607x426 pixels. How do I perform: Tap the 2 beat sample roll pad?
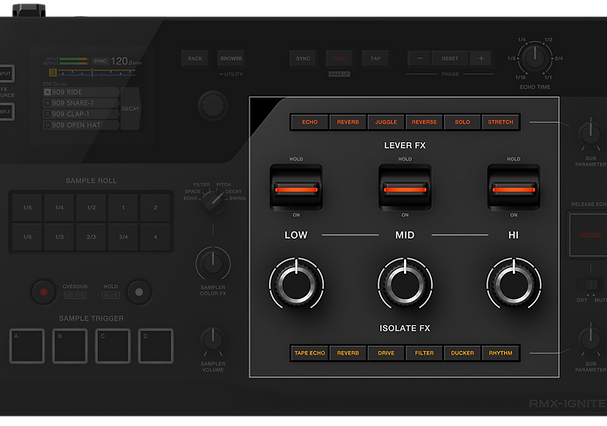155,208
